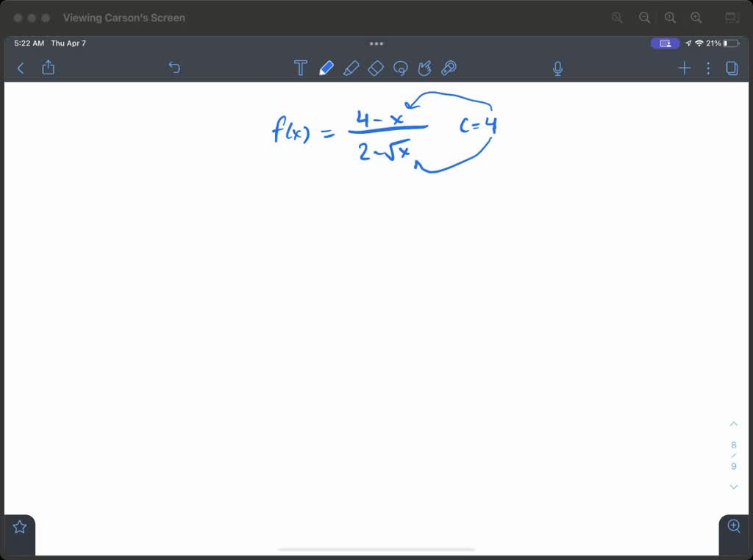
Task: Switch to the Highlighter tool
Action: 351,68
